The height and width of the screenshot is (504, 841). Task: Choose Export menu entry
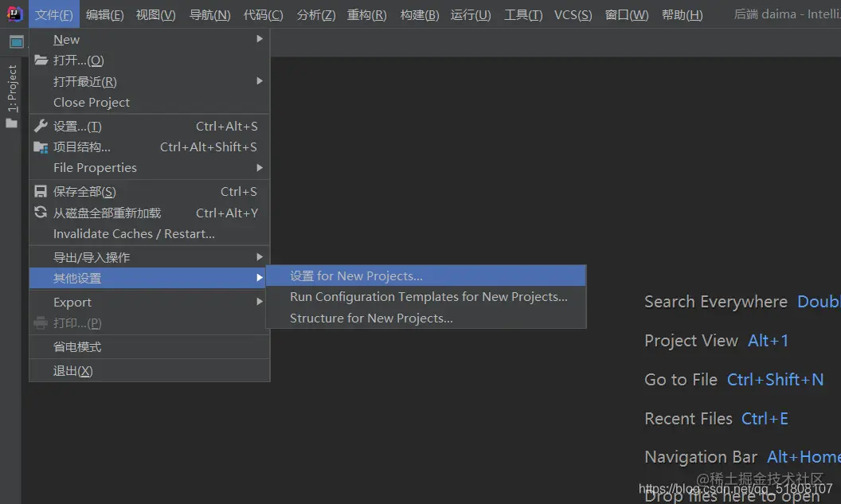[149, 302]
